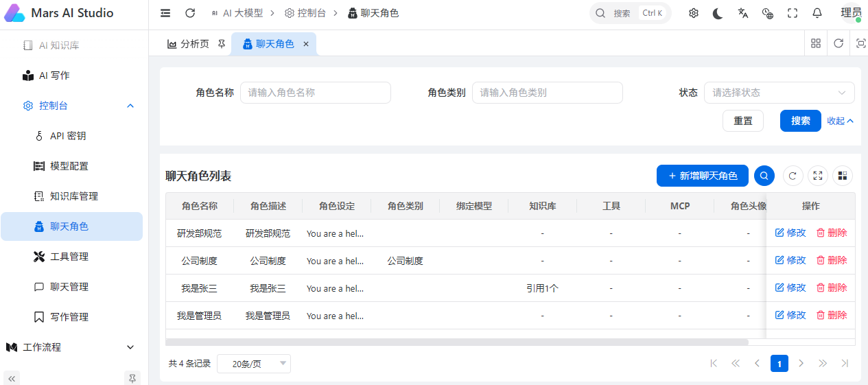Image resolution: width=868 pixels, height=385 pixels.
Task: Select 聊天角色 in the sidebar
Action: [x=72, y=226]
